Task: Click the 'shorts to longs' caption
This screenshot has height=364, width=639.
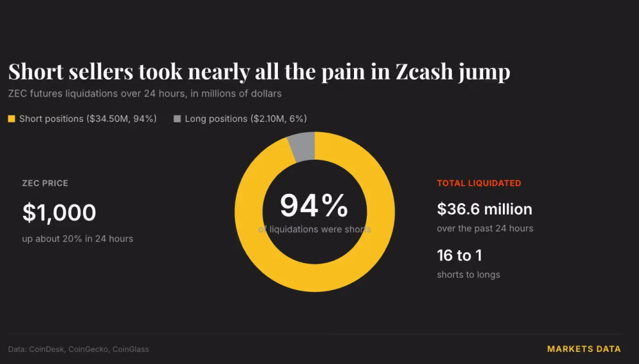Action: (x=468, y=275)
